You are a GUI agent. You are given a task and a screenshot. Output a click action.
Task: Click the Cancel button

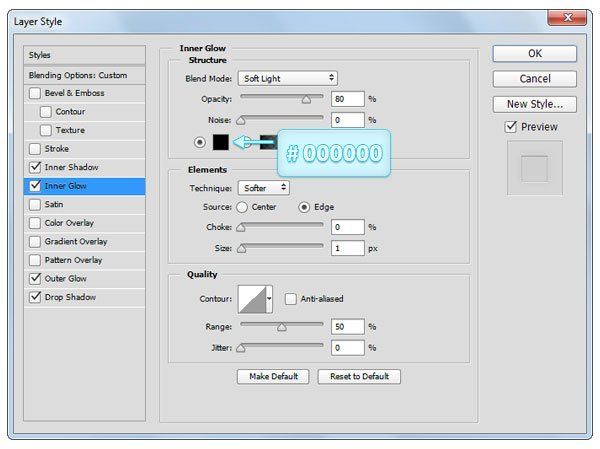(x=535, y=79)
